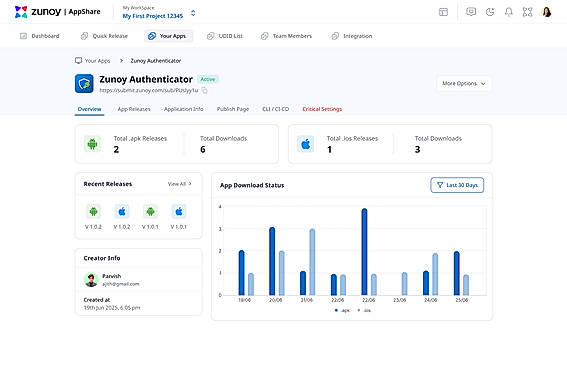This screenshot has width=567, height=368.
Task: Click Zunoy Authenticator breadcrumb text
Action: coord(156,61)
